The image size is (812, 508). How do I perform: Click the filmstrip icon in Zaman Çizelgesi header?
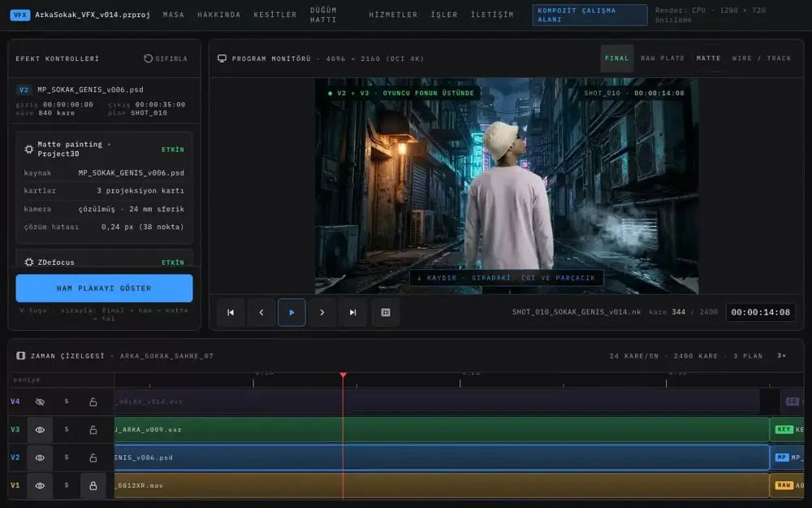pyautogui.click(x=21, y=356)
